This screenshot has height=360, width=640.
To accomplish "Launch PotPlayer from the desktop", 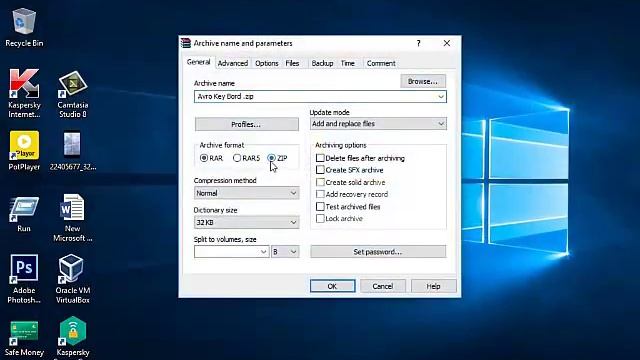I will click(24, 150).
